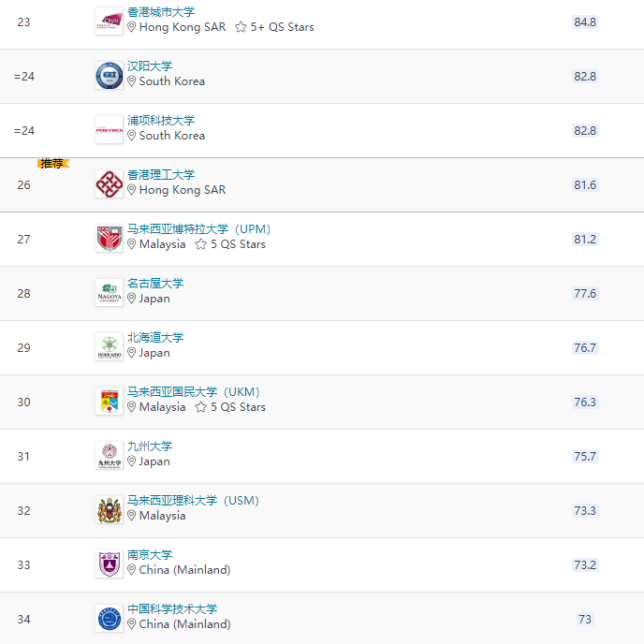Click the 81.6 score for 香港理工大学
The width and height of the screenshot is (644, 644).
pos(585,185)
